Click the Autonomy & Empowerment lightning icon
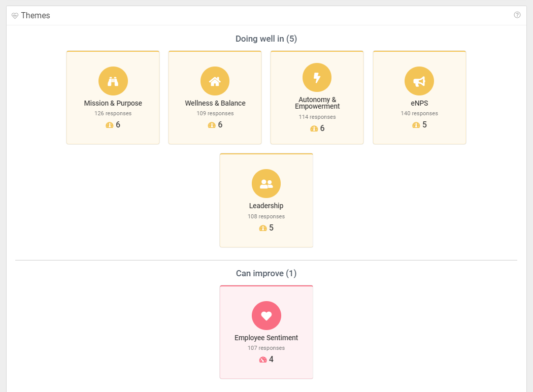Image resolution: width=533 pixels, height=392 pixels. point(317,78)
